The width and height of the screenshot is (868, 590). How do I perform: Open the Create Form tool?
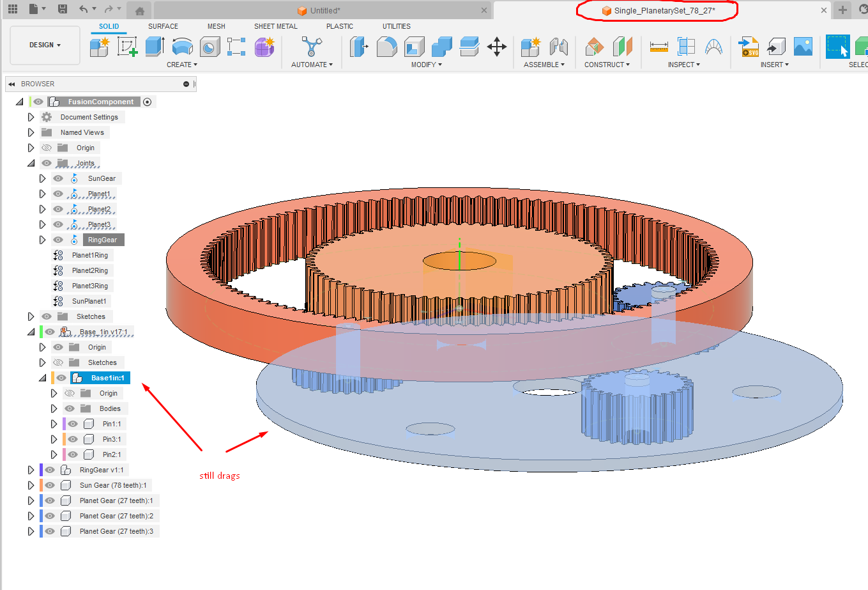coord(264,47)
